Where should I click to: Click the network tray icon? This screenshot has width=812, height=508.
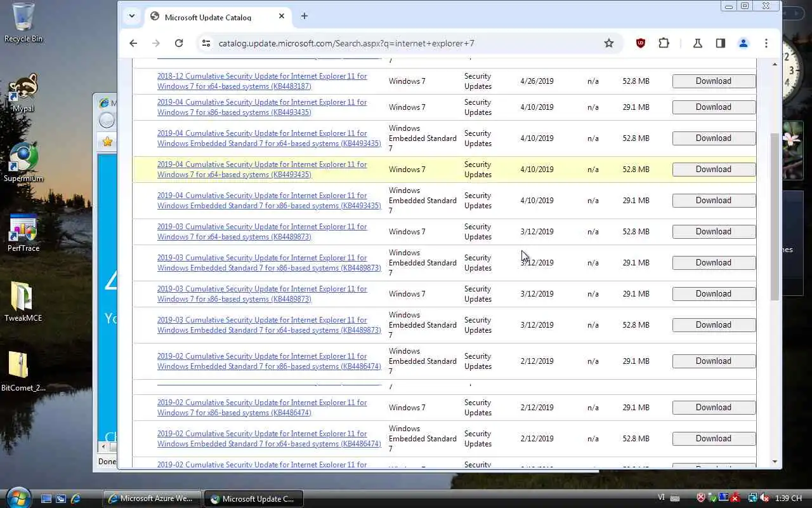pyautogui.click(x=752, y=498)
